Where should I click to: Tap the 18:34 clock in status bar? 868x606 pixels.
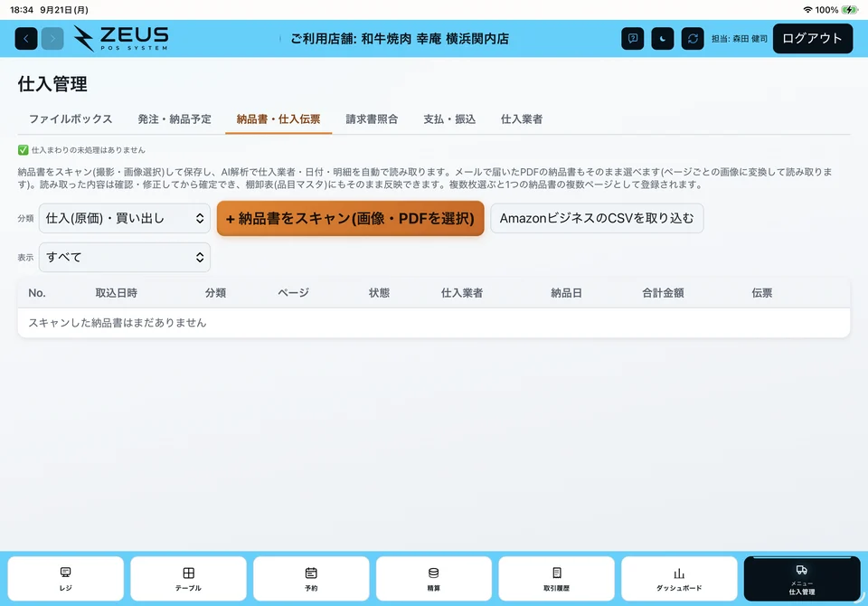pyautogui.click(x=22, y=10)
